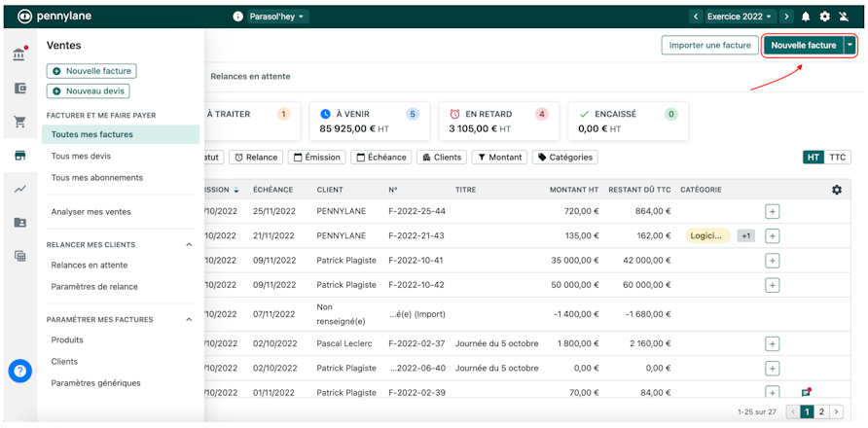This screenshot has width=868, height=428.
Task: Open table column settings gear
Action: pyautogui.click(x=837, y=190)
